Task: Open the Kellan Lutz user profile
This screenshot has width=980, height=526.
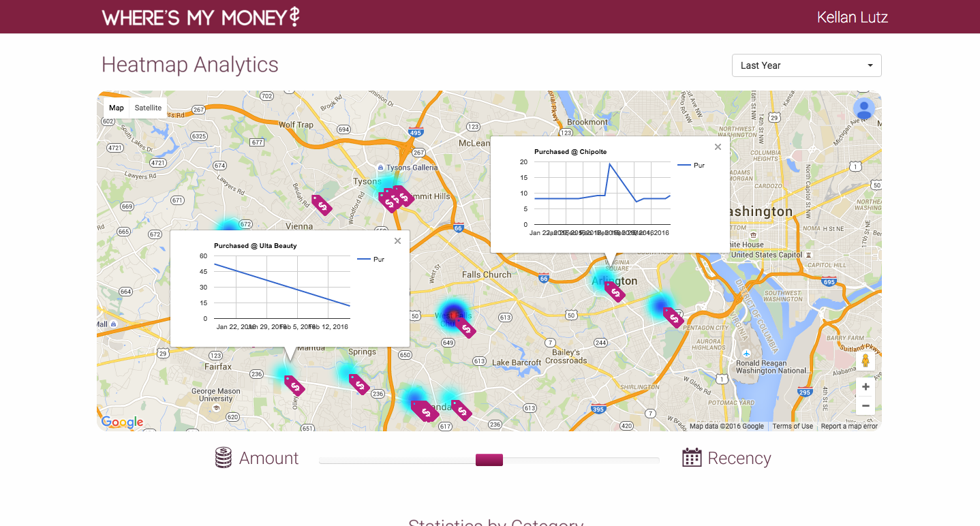Action: pos(852,17)
